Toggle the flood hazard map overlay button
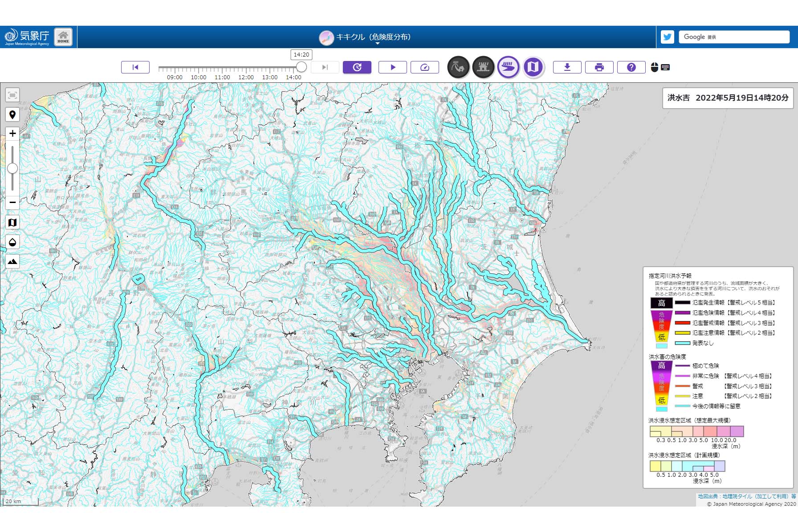 [x=533, y=68]
